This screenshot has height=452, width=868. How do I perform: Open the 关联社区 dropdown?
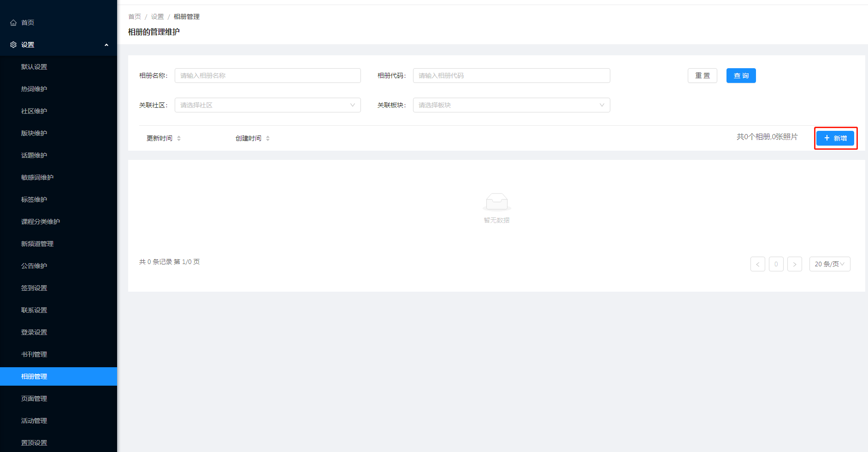pos(267,105)
